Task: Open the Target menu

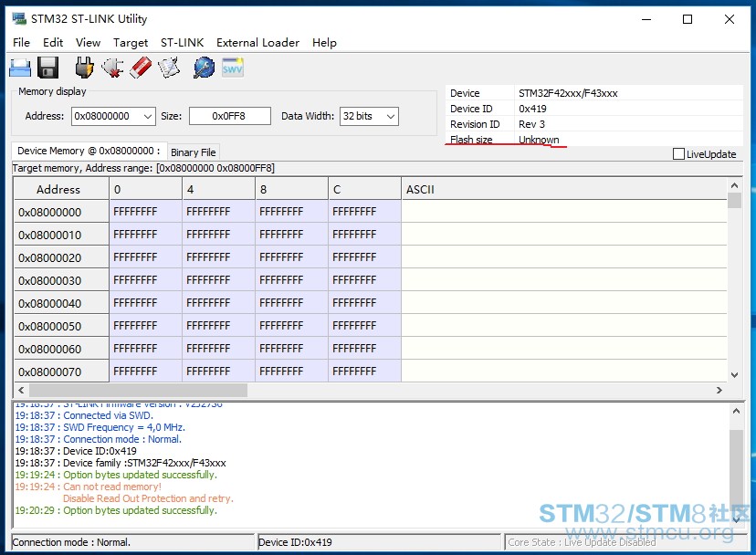Action: pyautogui.click(x=131, y=42)
